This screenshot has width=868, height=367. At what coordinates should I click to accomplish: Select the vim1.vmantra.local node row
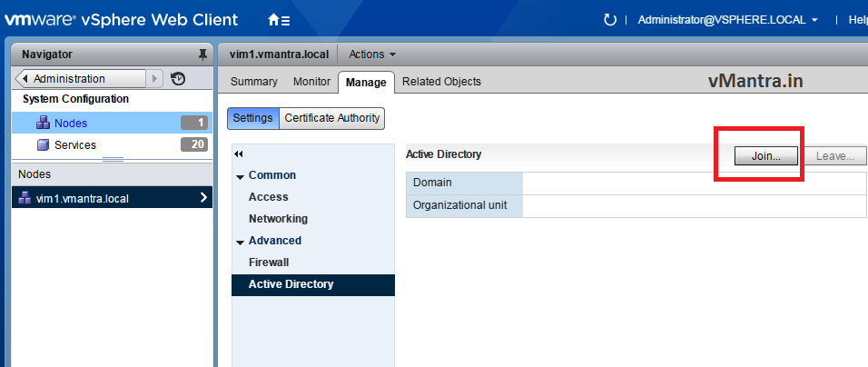tap(112, 198)
